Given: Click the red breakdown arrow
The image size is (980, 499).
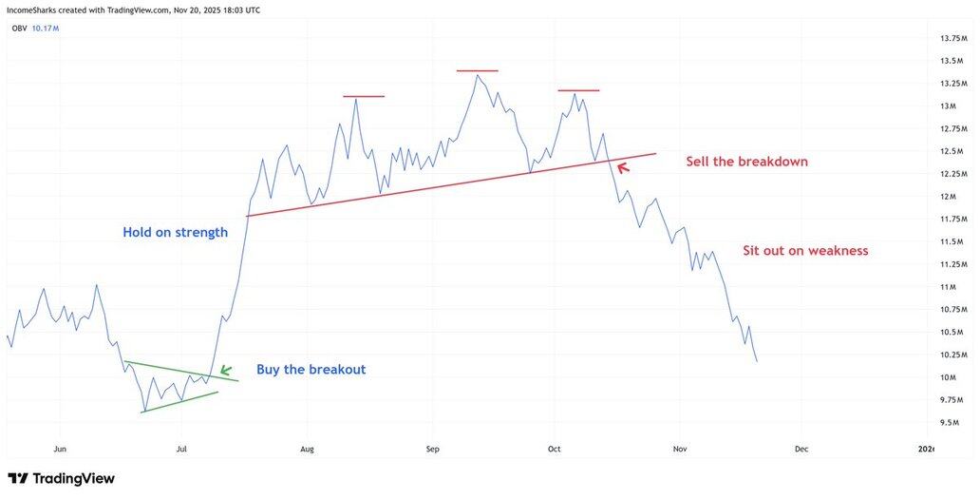Looking at the screenshot, I should pos(623,168).
